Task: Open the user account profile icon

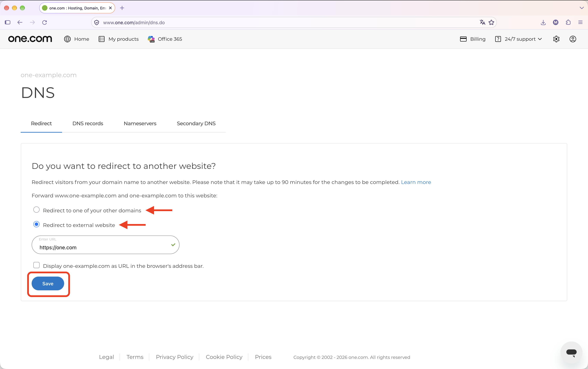Action: (x=573, y=39)
